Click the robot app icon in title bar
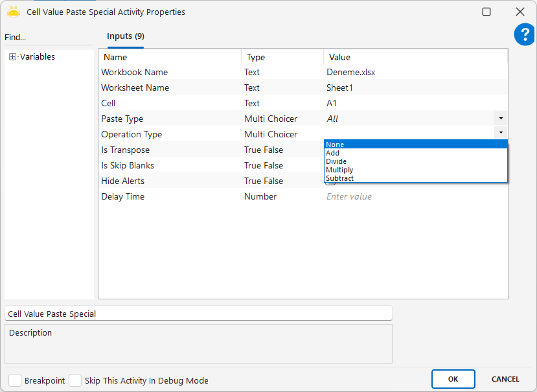Image resolution: width=537 pixels, height=392 pixels. (x=14, y=12)
